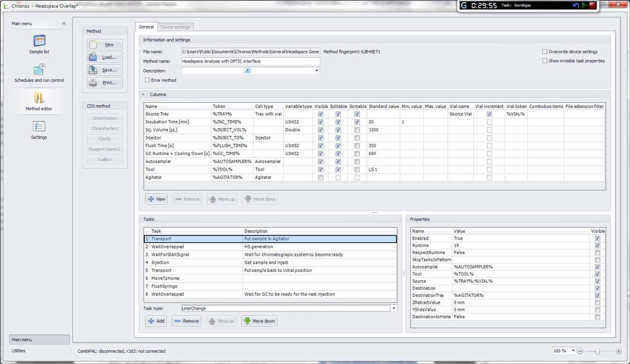The height and width of the screenshot is (364, 630).
Task: Click the timer overlay undo arrow
Action: [x=576, y=5]
